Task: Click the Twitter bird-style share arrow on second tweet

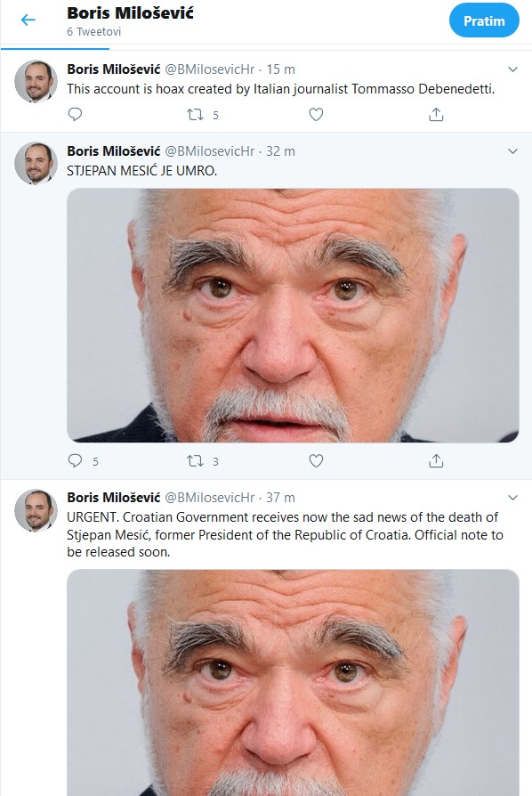Action: click(x=435, y=460)
